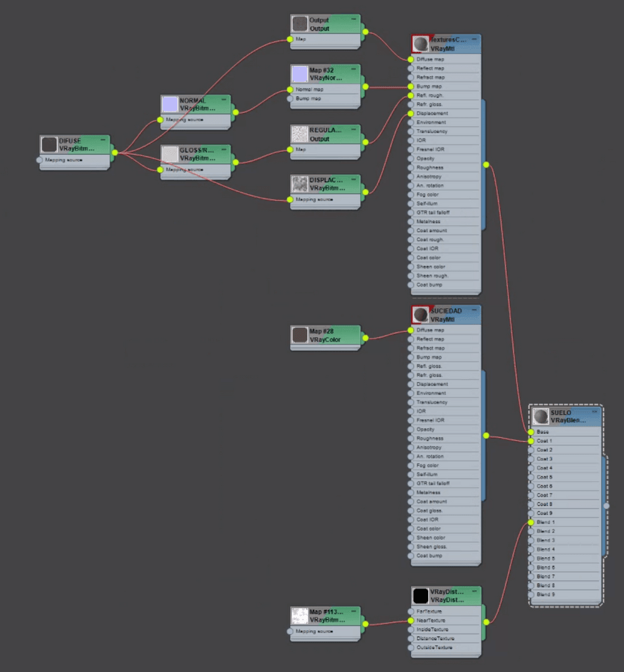Collapse the top Output node with its minus button

point(354,19)
